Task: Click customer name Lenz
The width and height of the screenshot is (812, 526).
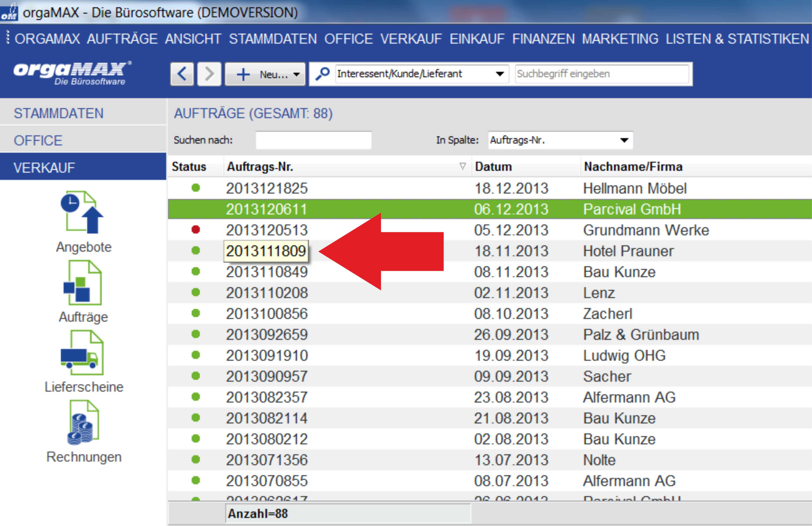Action: click(x=599, y=292)
